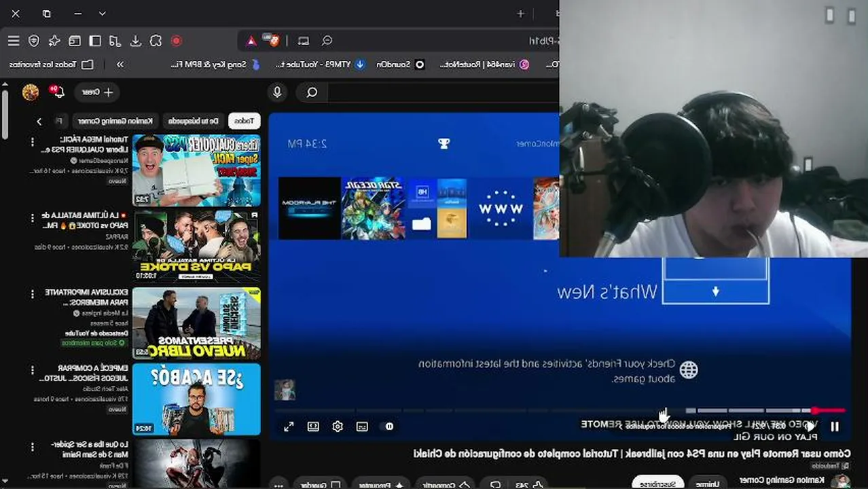Like the video showing 243 likes
This screenshot has height=489, width=868.
[x=530, y=485]
